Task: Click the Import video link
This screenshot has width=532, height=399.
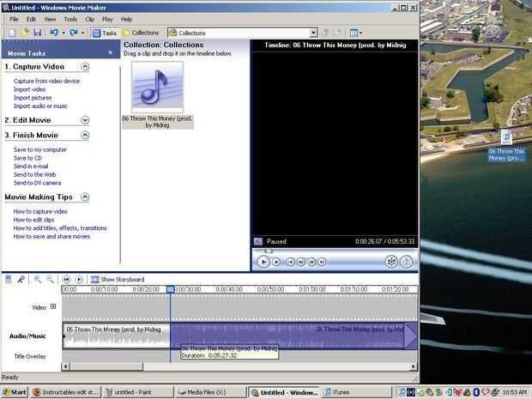Action: pos(29,89)
